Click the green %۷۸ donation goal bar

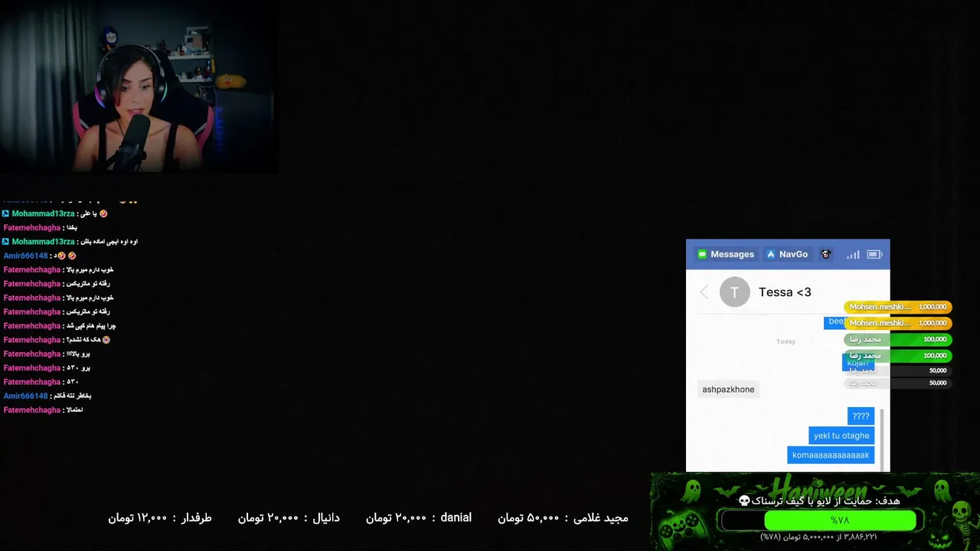tap(840, 520)
